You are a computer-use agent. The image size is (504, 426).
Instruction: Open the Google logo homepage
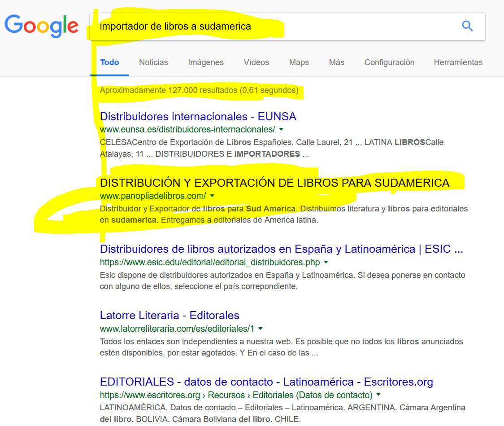[41, 26]
